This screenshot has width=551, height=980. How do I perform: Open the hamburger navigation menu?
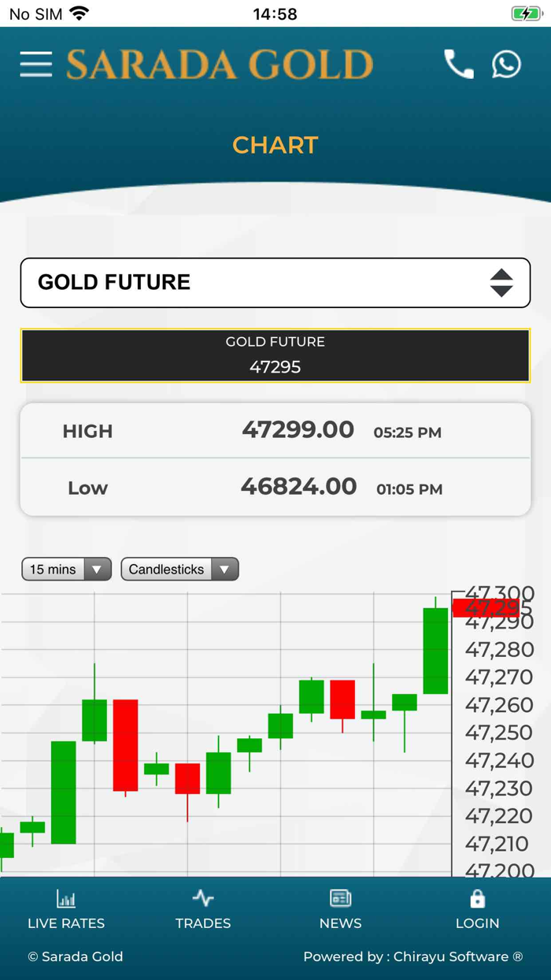(x=35, y=65)
